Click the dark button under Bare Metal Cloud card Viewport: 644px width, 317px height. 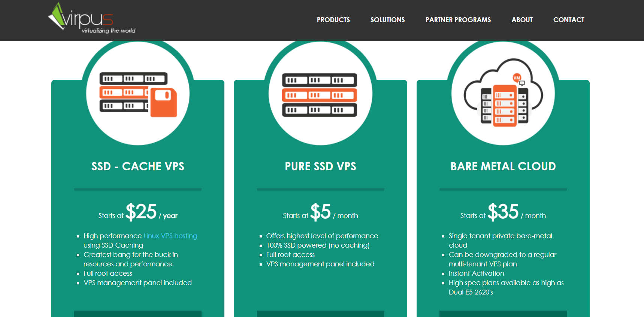pos(503,314)
